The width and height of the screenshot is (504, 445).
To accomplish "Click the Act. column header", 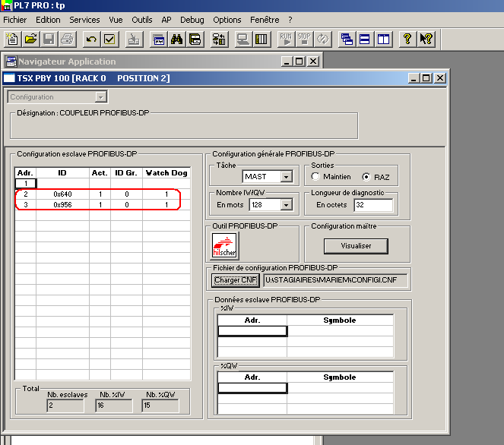I will [x=100, y=172].
